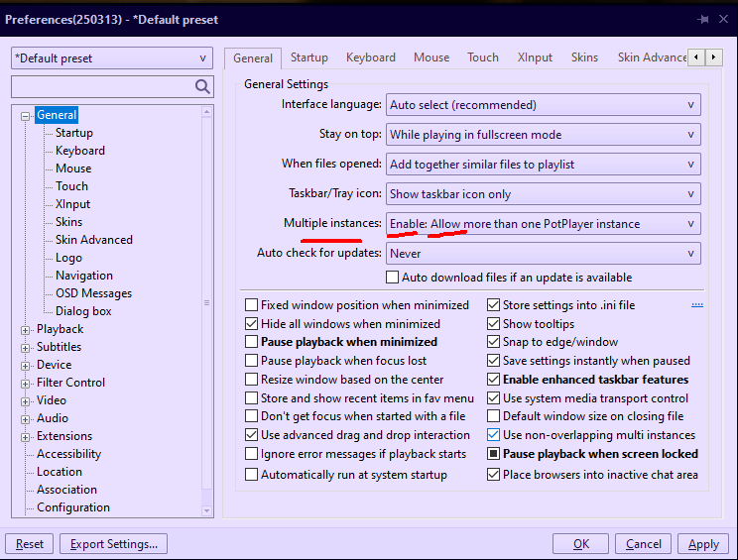This screenshot has width=738, height=560.
Task: Expand the Subtitles tree node
Action: click(26, 348)
